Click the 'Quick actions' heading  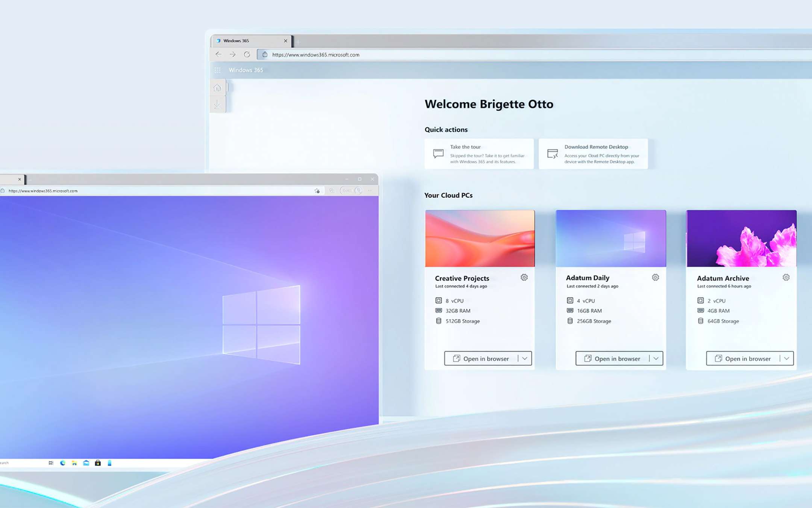tap(446, 129)
